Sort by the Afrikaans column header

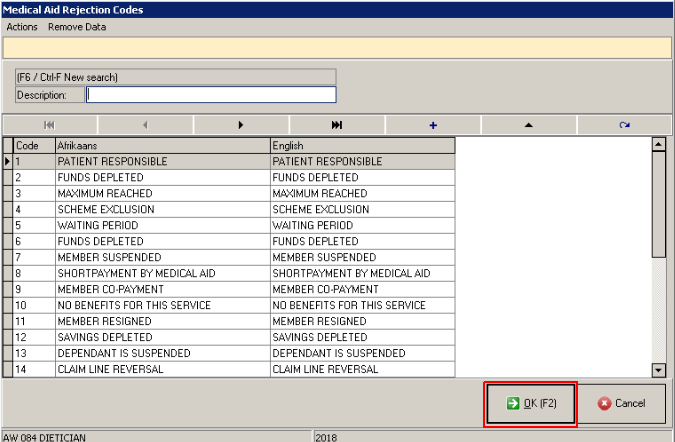coord(162,146)
